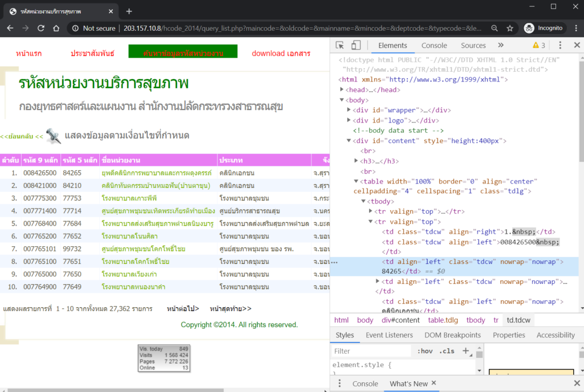
Task: Open the Event Listeners tab
Action: coord(389,335)
